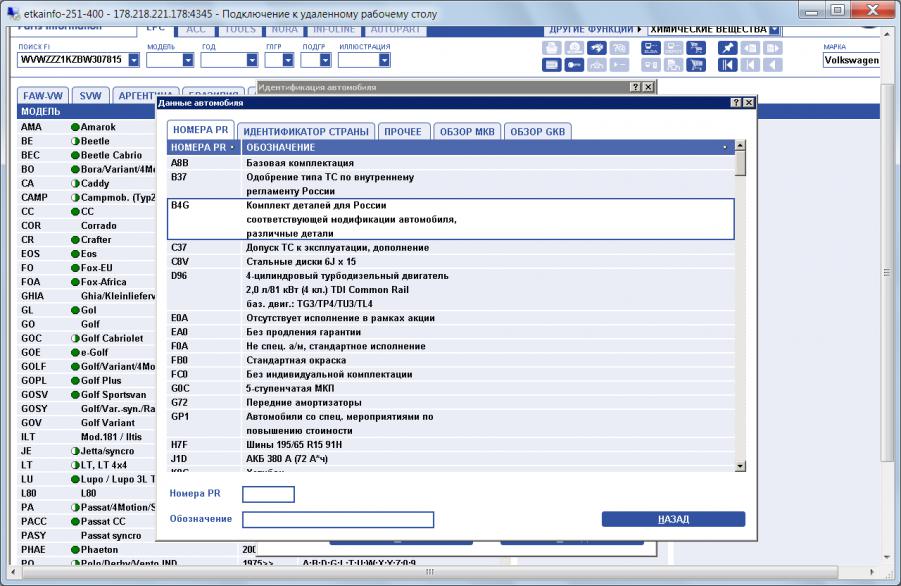Switch to the ОБЗОР GKB tab
901x586 pixels.
pos(538,132)
